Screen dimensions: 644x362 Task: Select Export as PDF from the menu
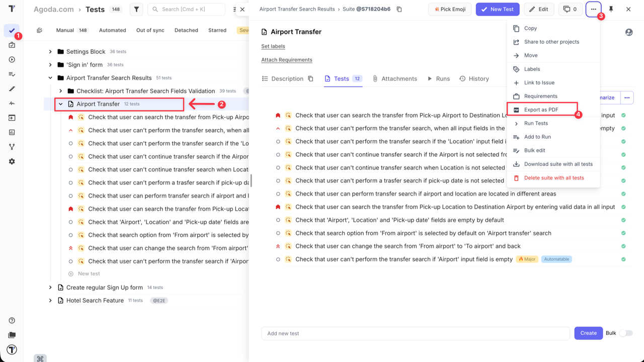point(540,110)
